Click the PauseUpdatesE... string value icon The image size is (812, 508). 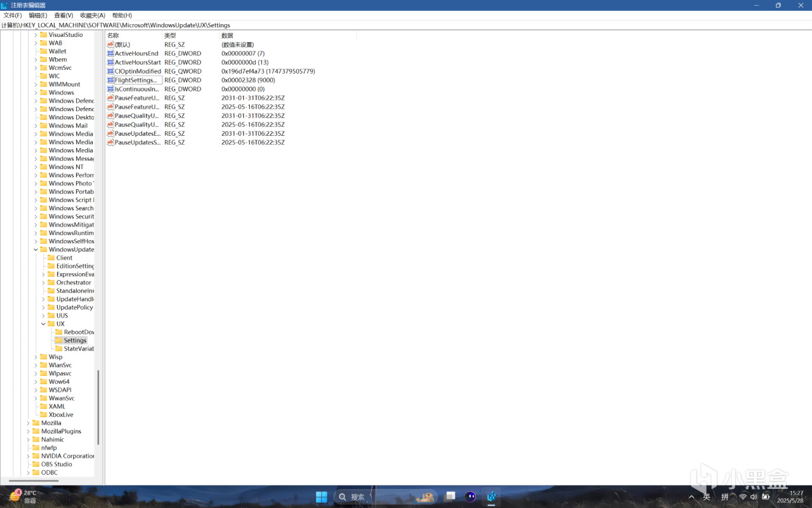point(110,133)
